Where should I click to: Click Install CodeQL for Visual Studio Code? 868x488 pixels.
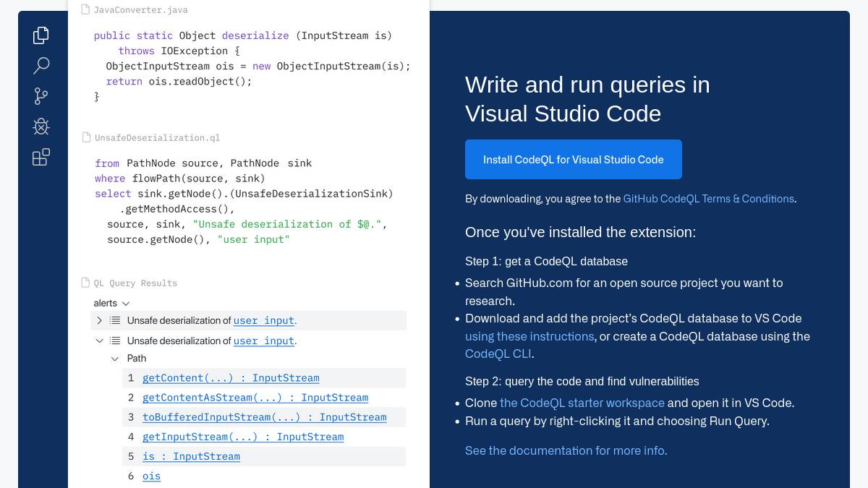pyautogui.click(x=574, y=159)
